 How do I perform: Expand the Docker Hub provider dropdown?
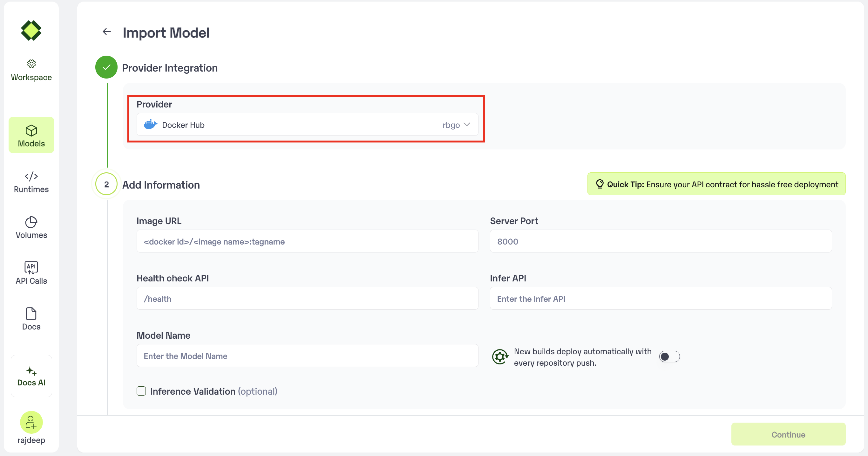pos(307,125)
